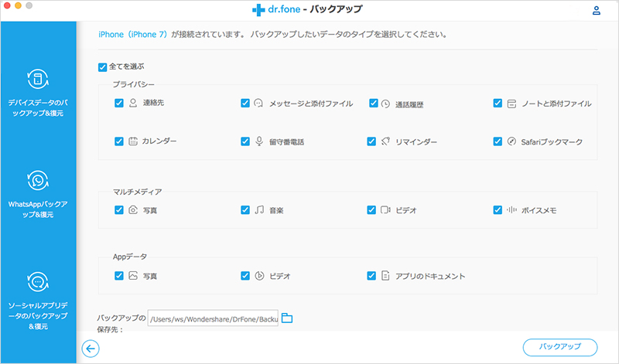Image resolution: width=619 pixels, height=364 pixels.
Task: Click the app documents file icon
Action: (x=385, y=275)
